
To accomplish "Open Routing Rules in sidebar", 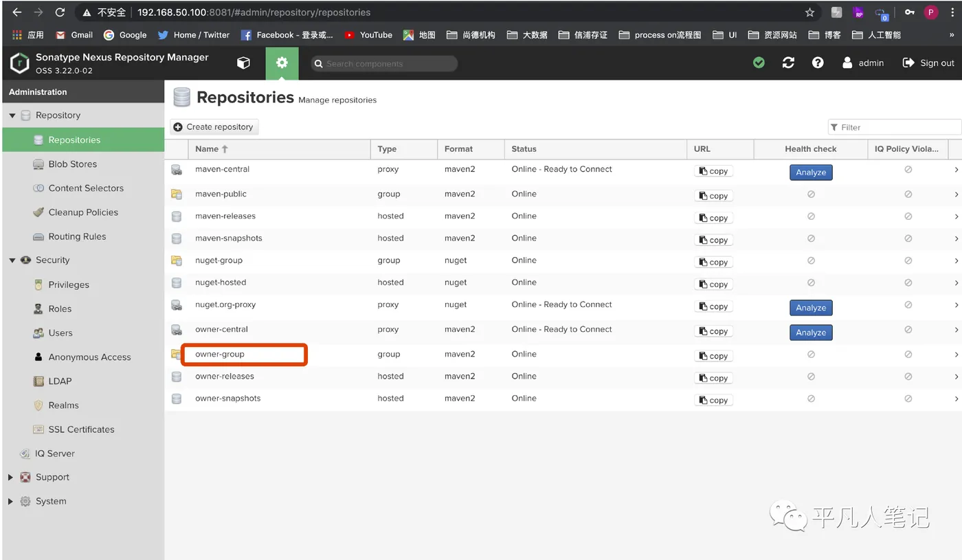I will point(77,236).
